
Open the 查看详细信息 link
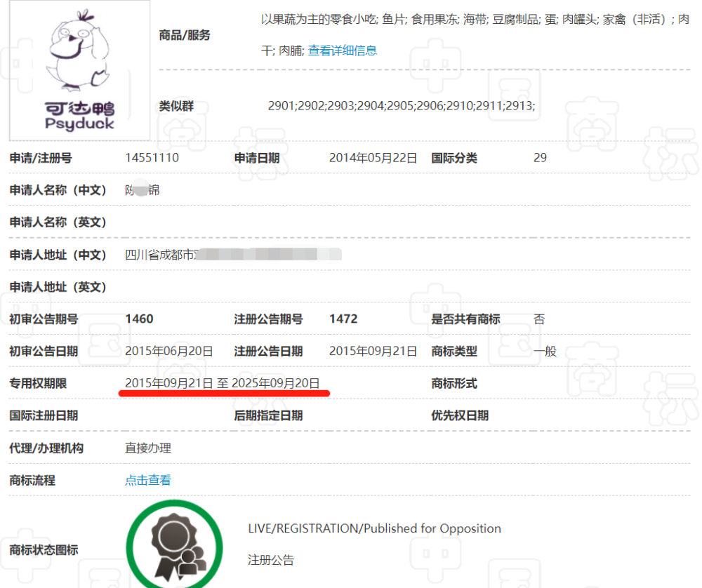[x=342, y=51]
